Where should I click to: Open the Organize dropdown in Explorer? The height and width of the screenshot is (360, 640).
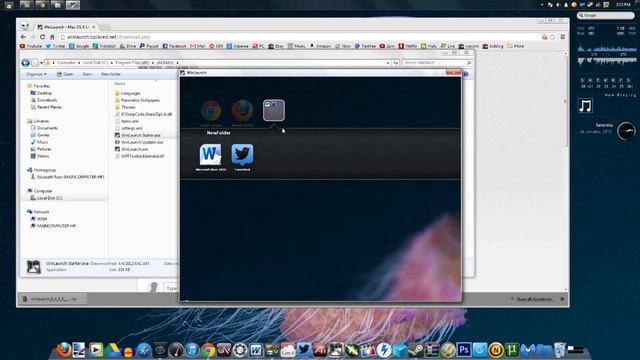[x=36, y=74]
